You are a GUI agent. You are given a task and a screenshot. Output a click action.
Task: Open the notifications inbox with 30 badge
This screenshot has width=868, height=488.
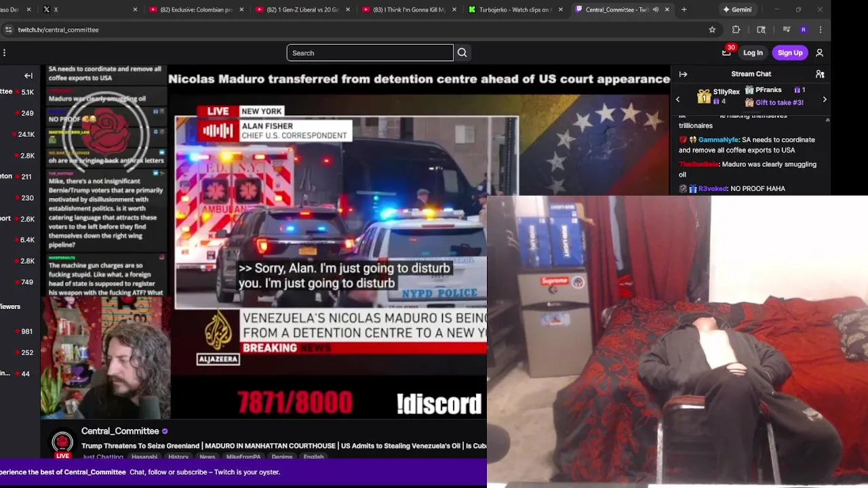[x=726, y=52]
